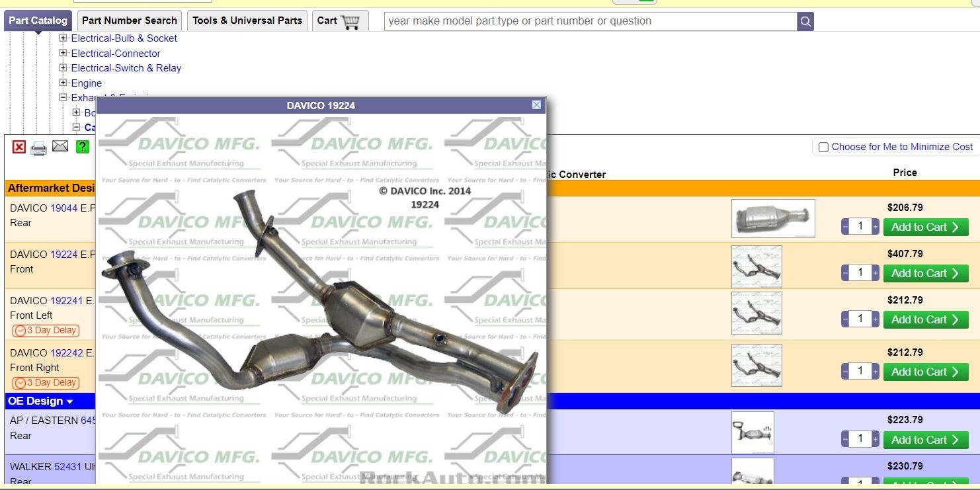Click quantity field for DAVICO 192241 row
980x490 pixels.
pos(860,319)
